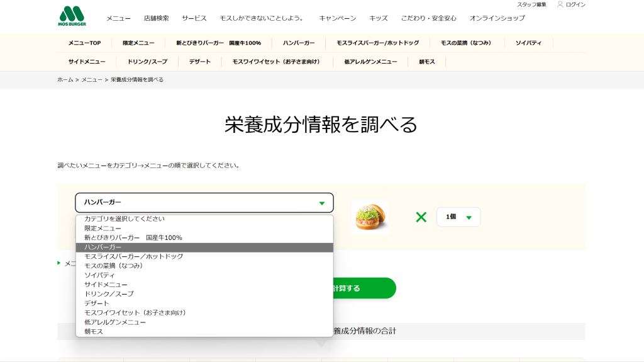Click the login user icon
Viewport: 644px width, 362px height.
pos(560,4)
